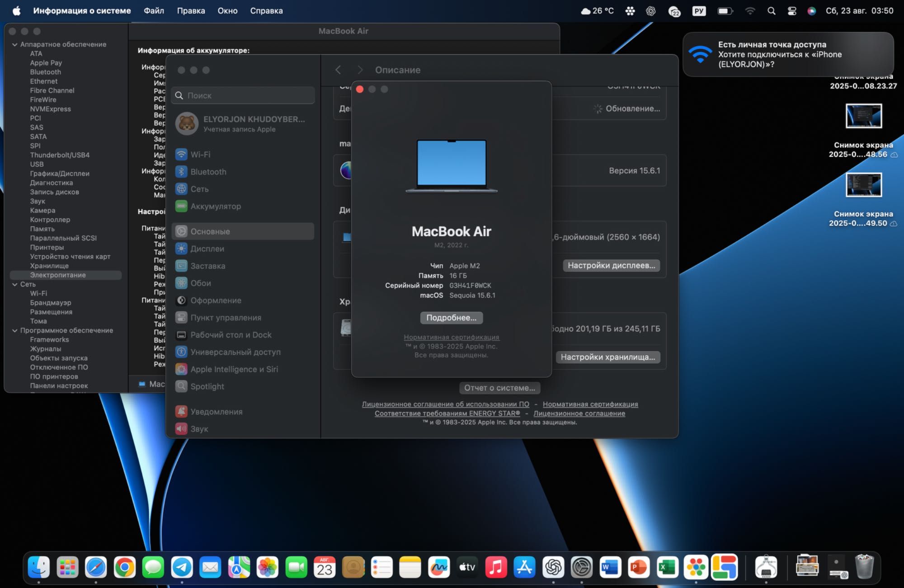Select Основные in settings sidebar
Image resolution: width=904 pixels, height=588 pixels.
click(243, 231)
